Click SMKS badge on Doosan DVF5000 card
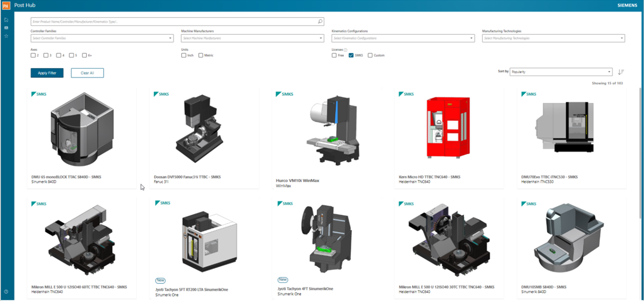The width and height of the screenshot is (644, 301). 161,94
